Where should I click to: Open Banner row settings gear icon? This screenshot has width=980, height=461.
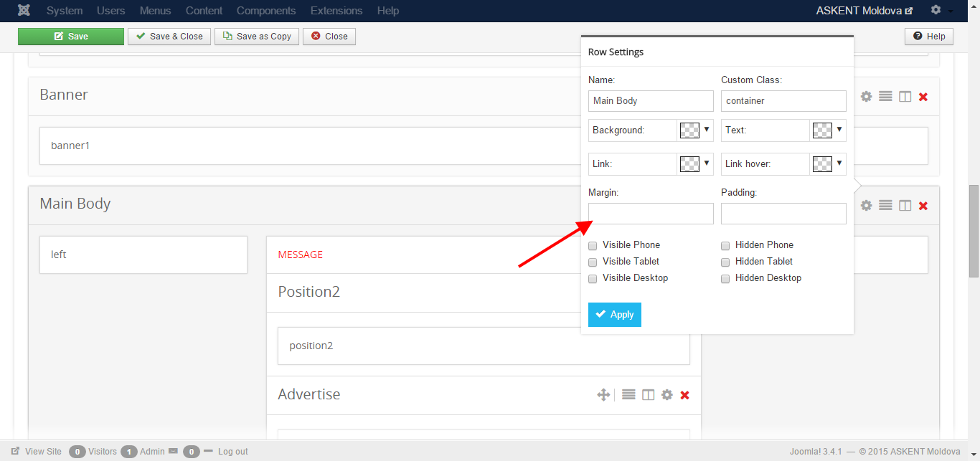[x=867, y=96]
